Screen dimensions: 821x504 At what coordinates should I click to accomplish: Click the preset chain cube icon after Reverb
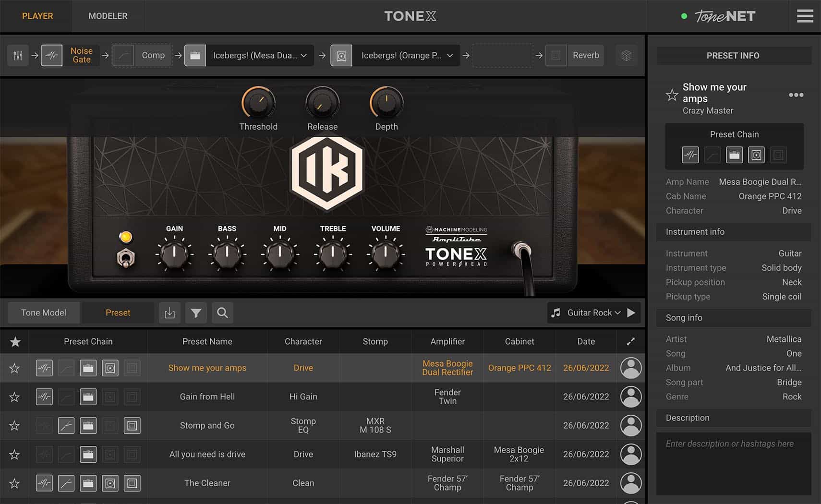[x=626, y=55]
